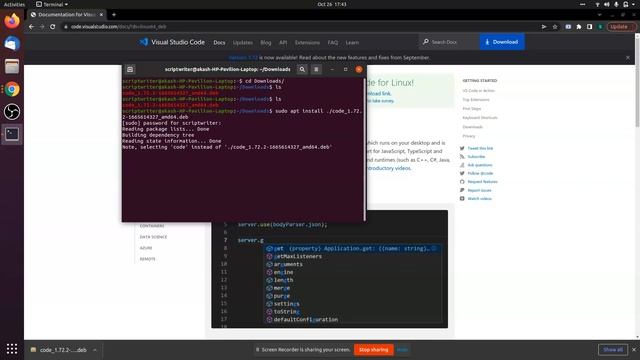The width and height of the screenshot is (640, 360).
Task: Open the Tweet this link link
Action: 480,148
